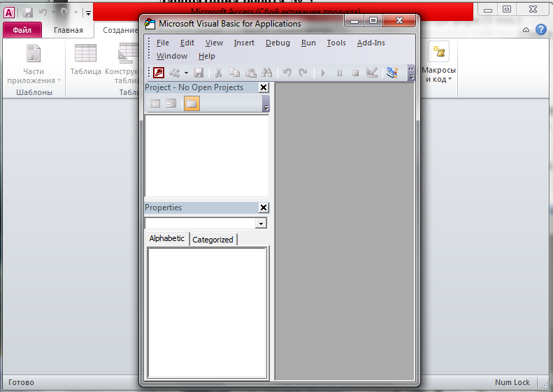
Task: Click the Run Sub play icon
Action: pos(323,73)
